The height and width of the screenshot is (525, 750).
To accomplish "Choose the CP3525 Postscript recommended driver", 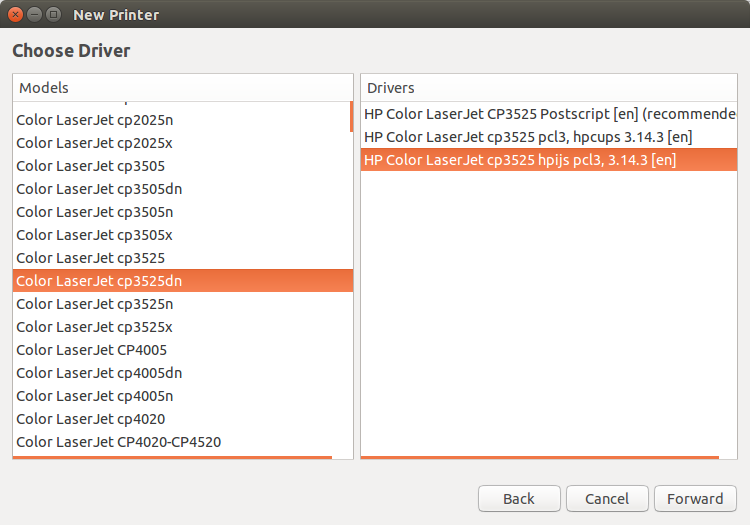I will click(x=549, y=114).
